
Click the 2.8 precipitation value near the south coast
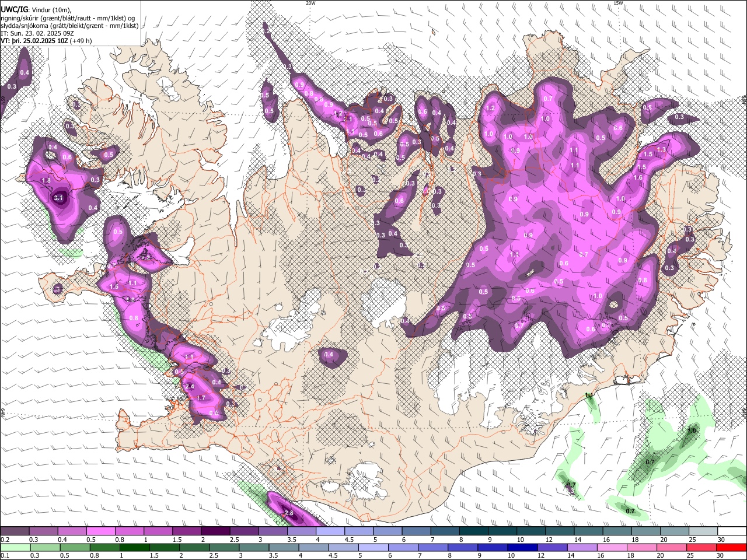288,513
